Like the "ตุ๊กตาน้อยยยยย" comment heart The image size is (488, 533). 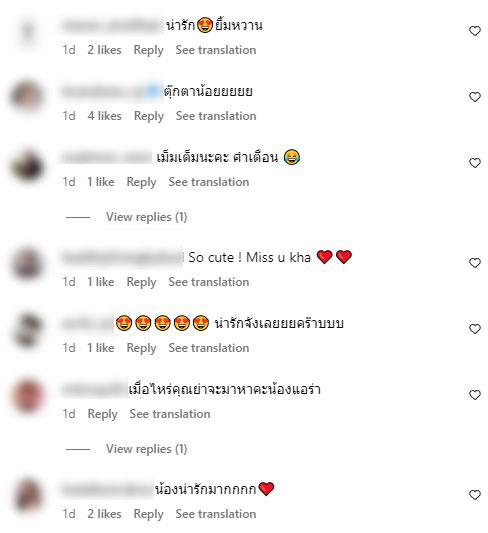click(474, 97)
